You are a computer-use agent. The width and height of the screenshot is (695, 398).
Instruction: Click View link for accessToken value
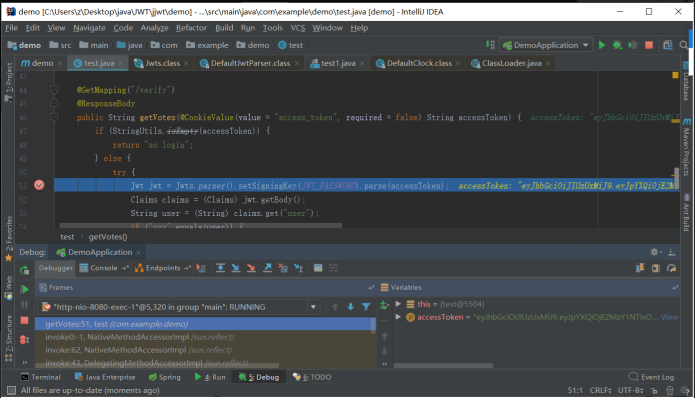click(x=669, y=317)
